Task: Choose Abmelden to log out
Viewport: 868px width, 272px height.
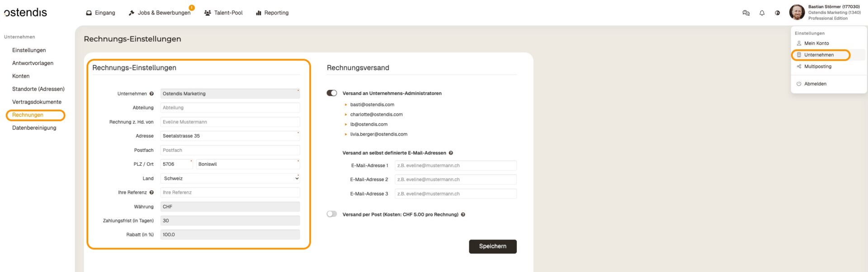Action: (x=815, y=84)
